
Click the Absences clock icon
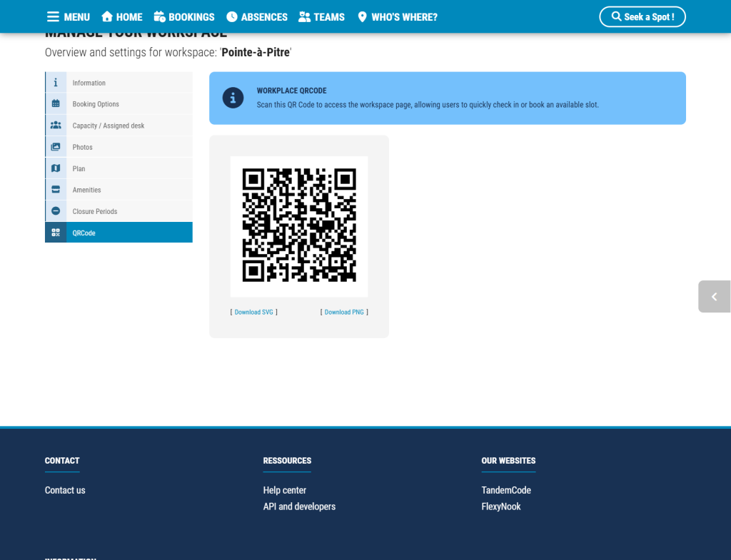point(232,17)
